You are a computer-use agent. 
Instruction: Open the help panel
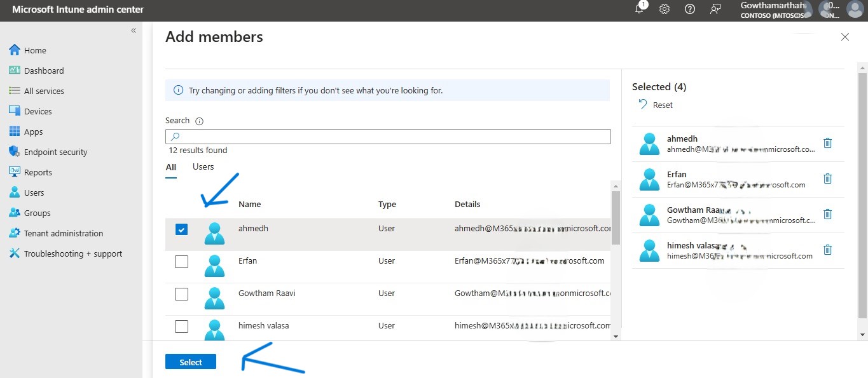[x=689, y=9]
